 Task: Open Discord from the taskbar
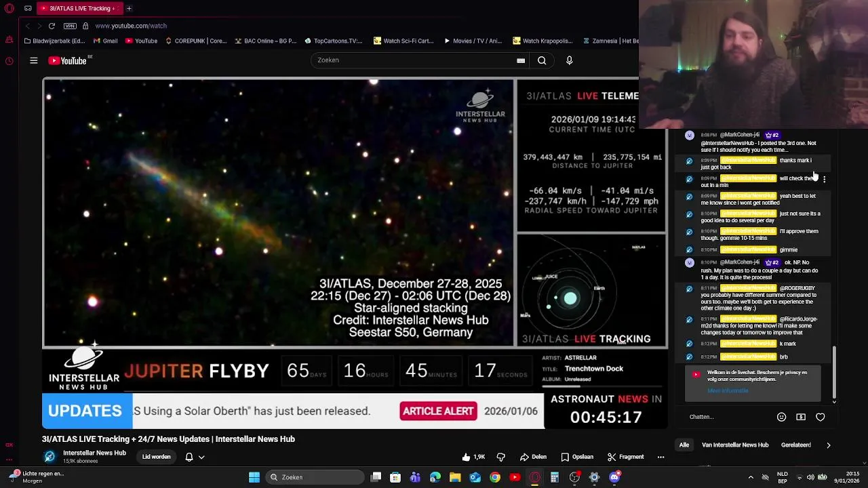tap(614, 477)
